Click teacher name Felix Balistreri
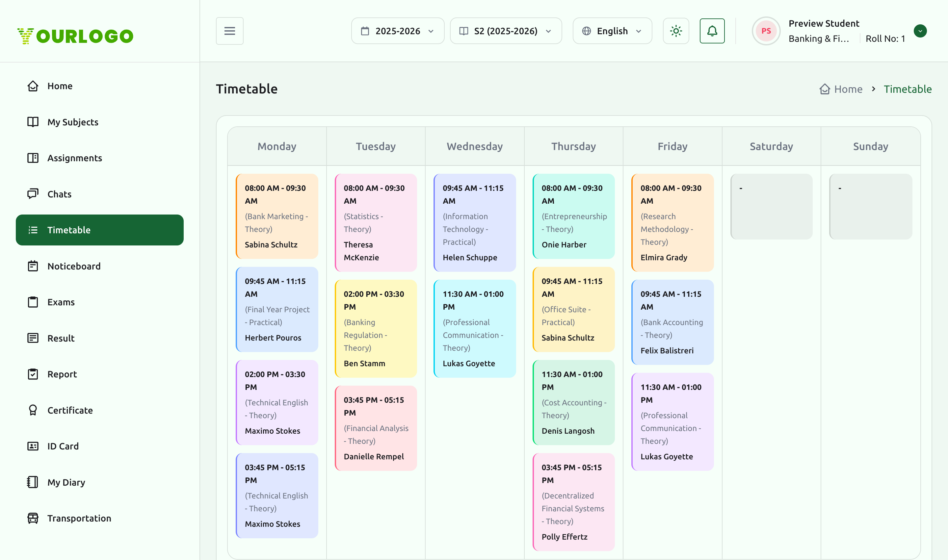Screen dimensions: 948x560 [667, 350]
